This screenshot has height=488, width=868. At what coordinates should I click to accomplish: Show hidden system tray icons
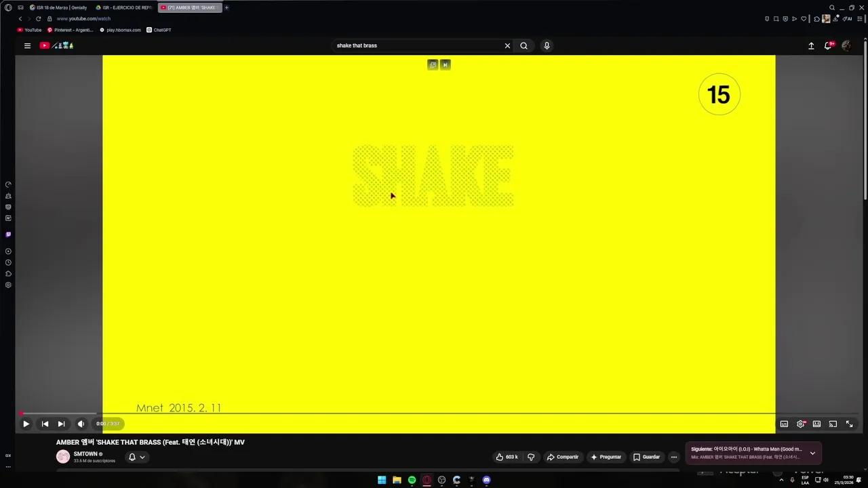781,480
